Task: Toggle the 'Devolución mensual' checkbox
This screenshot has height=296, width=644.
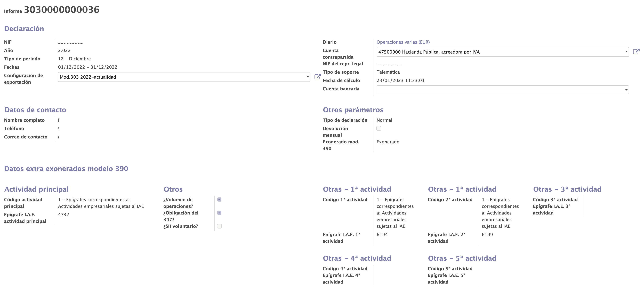Action: (379, 128)
